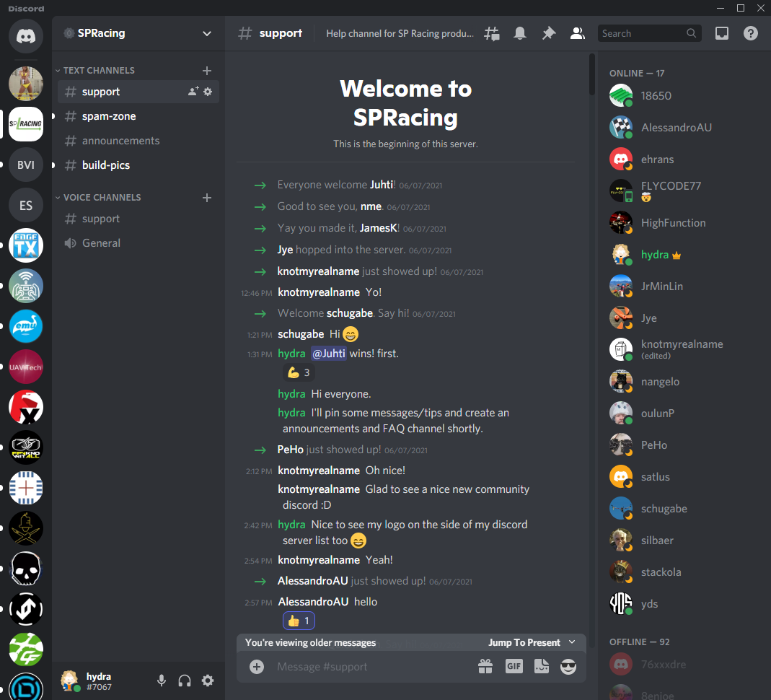This screenshot has width=771, height=700.
Task: Create invite for support channel
Action: click(193, 92)
